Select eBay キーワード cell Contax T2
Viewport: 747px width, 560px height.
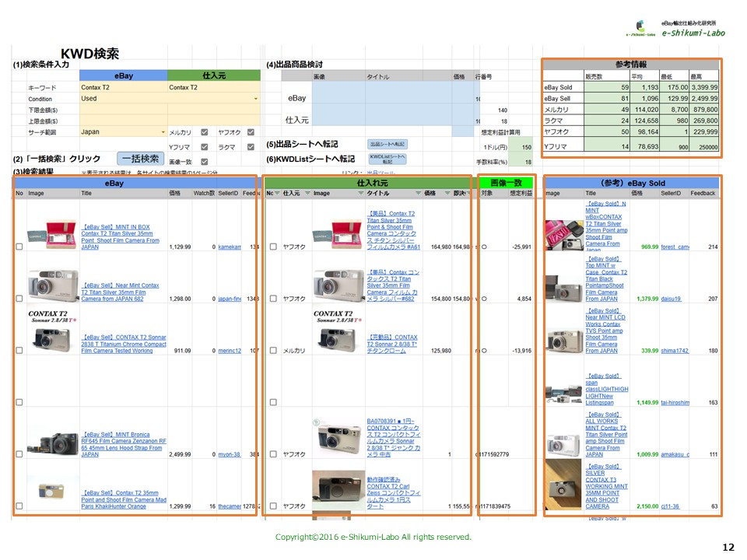click(x=124, y=88)
